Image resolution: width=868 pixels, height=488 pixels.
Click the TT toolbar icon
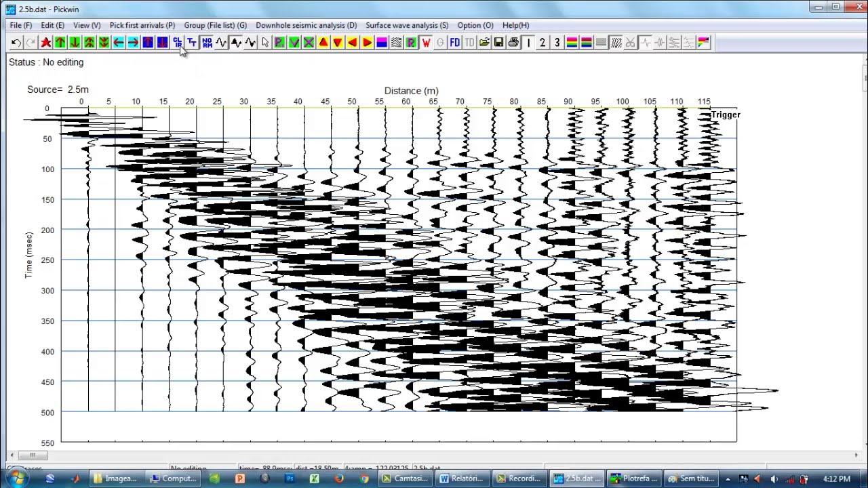(192, 43)
